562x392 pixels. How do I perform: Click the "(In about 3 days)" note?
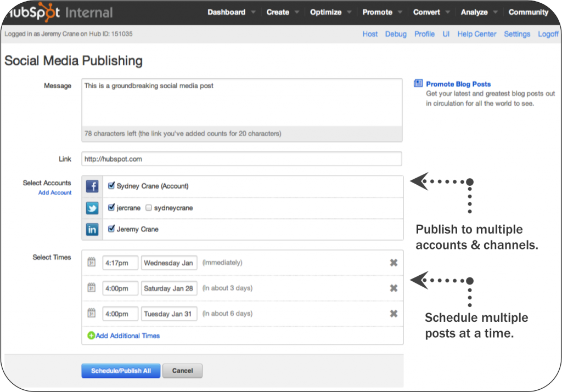tap(227, 288)
